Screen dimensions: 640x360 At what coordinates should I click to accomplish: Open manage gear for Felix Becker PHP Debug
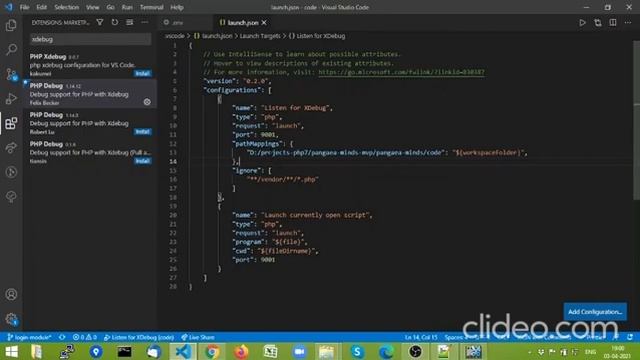(147, 102)
